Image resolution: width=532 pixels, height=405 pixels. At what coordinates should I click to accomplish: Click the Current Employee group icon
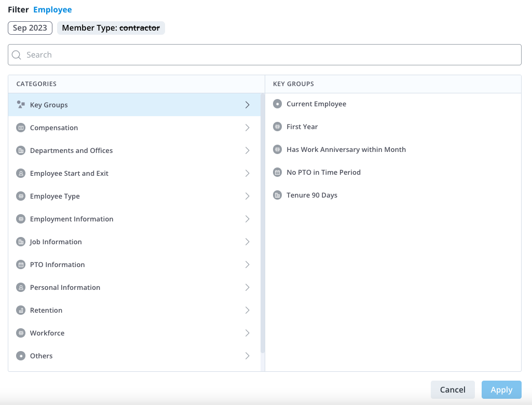pyautogui.click(x=277, y=104)
